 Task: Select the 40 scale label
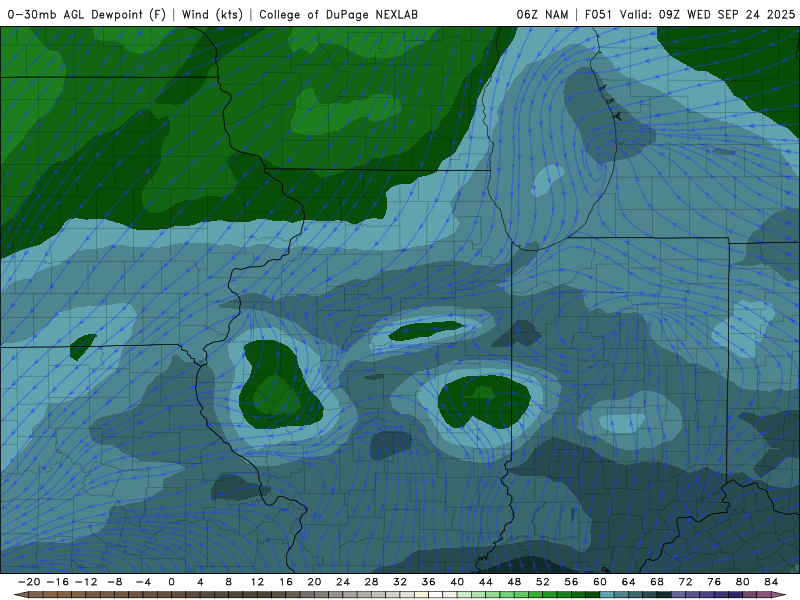[x=457, y=582]
